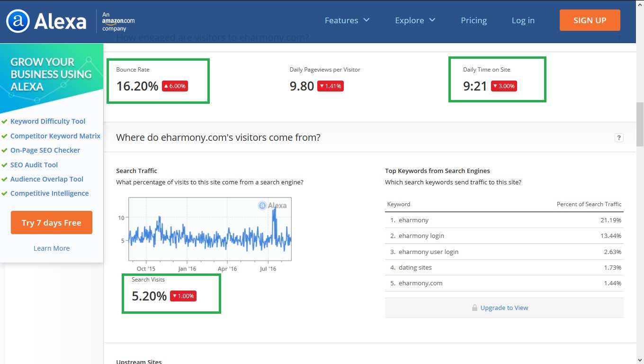The height and width of the screenshot is (364, 644).
Task: Click the "An amazon.com company" tagline
Action: click(x=118, y=22)
